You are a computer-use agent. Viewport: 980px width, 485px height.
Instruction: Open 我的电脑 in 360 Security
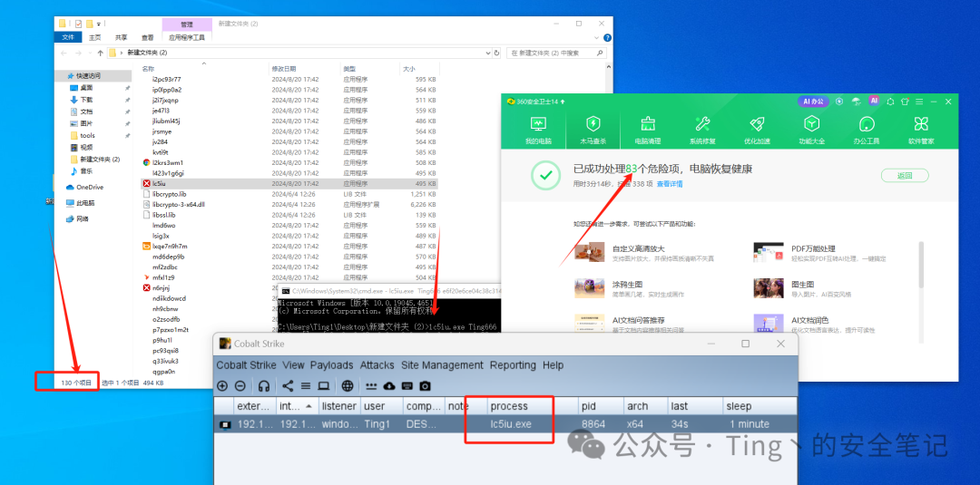coord(538,130)
